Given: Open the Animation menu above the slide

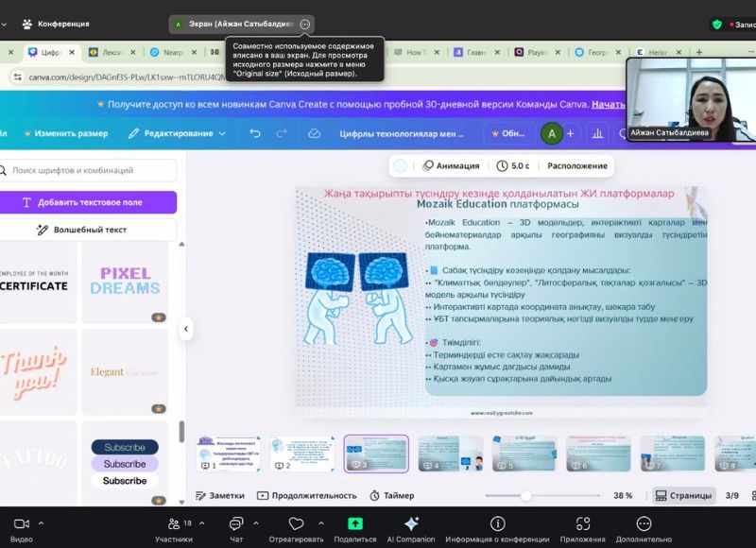Looking at the screenshot, I should pyautogui.click(x=451, y=166).
